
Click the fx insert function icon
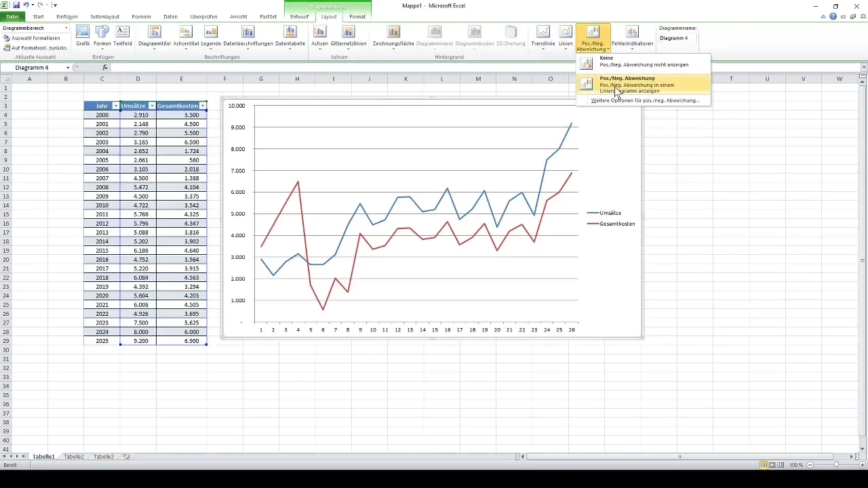pos(105,68)
